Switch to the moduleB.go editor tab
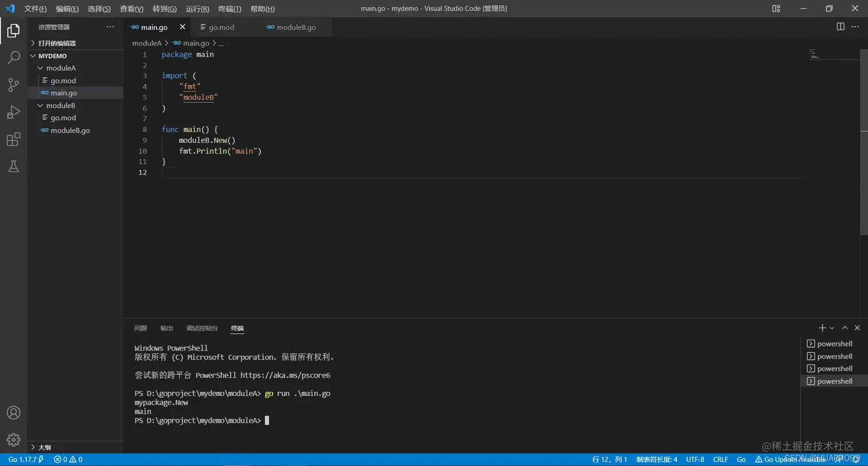Image resolution: width=868 pixels, height=466 pixels. pos(294,27)
